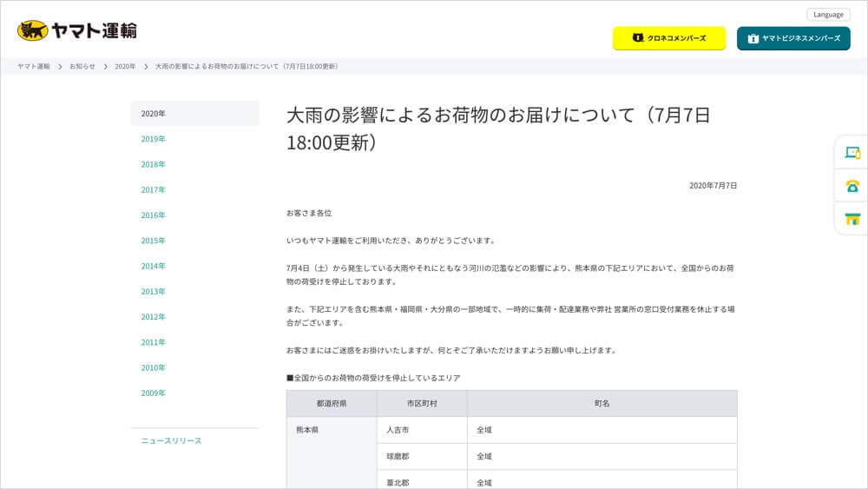
Task: Click the laptop and phone icon in side panel
Action: (852, 153)
